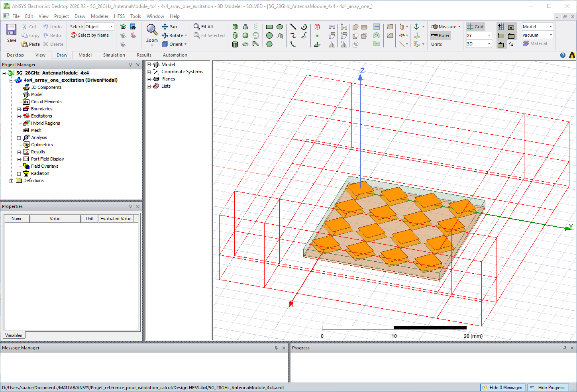Screen dimensions: 577x392
Task: Click the Hide Progress button
Action: 548,388
